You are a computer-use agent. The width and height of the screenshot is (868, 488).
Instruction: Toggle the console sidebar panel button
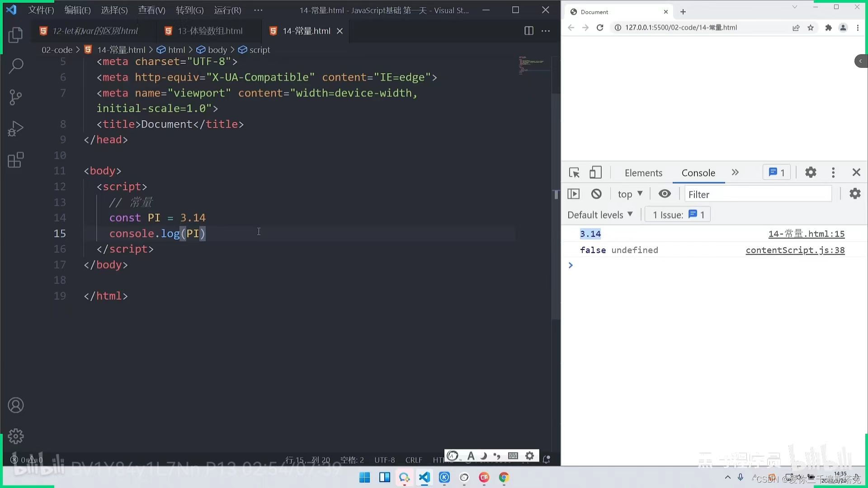pos(573,194)
